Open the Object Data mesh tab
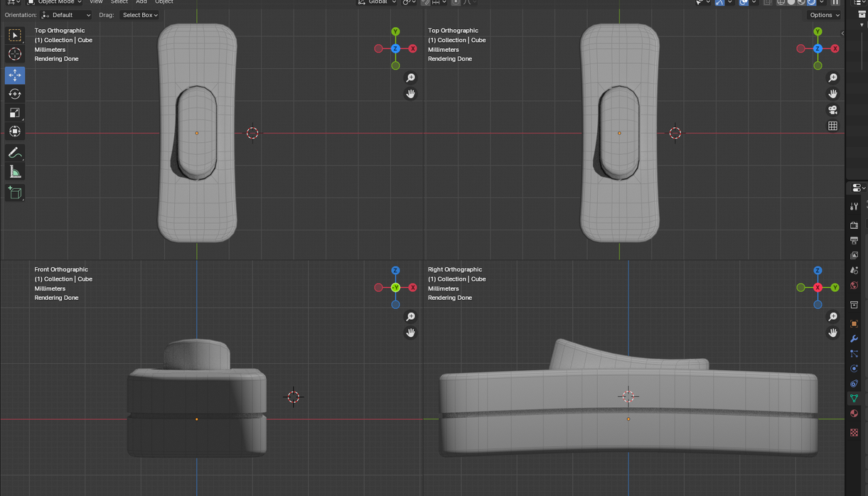868x496 pixels. [x=854, y=399]
